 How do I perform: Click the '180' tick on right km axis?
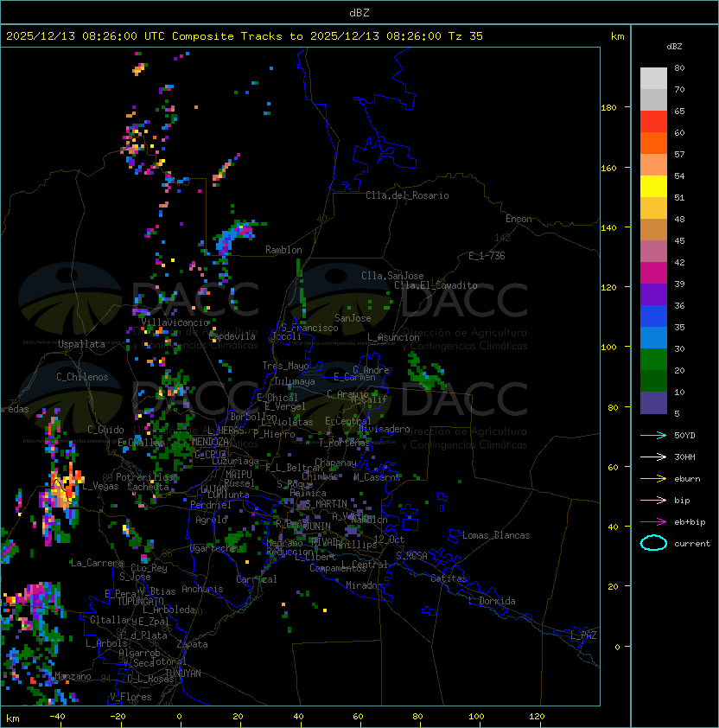pyautogui.click(x=608, y=108)
